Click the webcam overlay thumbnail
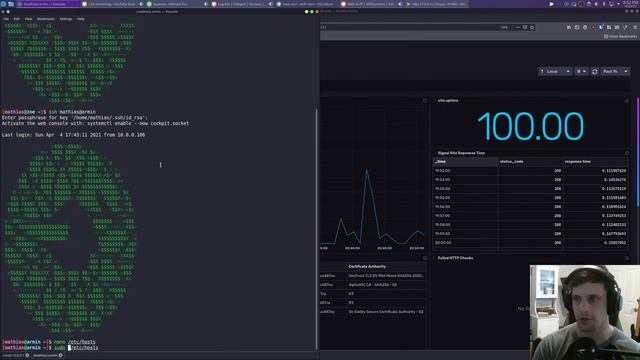The height and width of the screenshot is (360, 640). tap(584, 312)
